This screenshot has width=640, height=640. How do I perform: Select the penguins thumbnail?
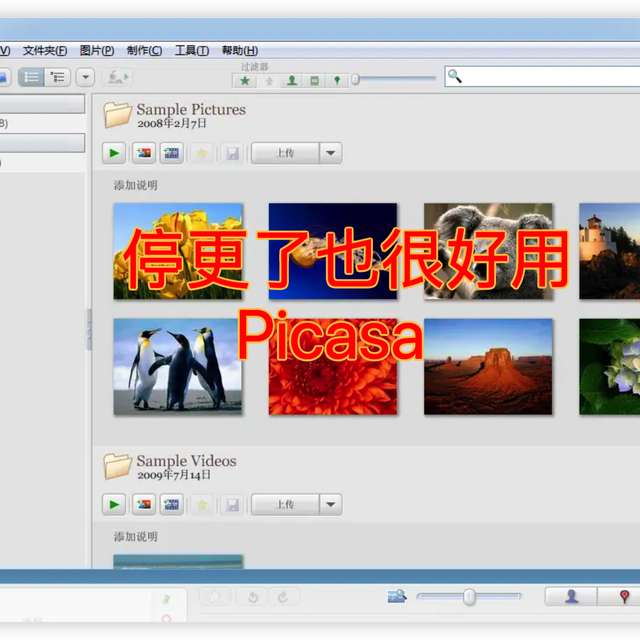pyautogui.click(x=178, y=367)
